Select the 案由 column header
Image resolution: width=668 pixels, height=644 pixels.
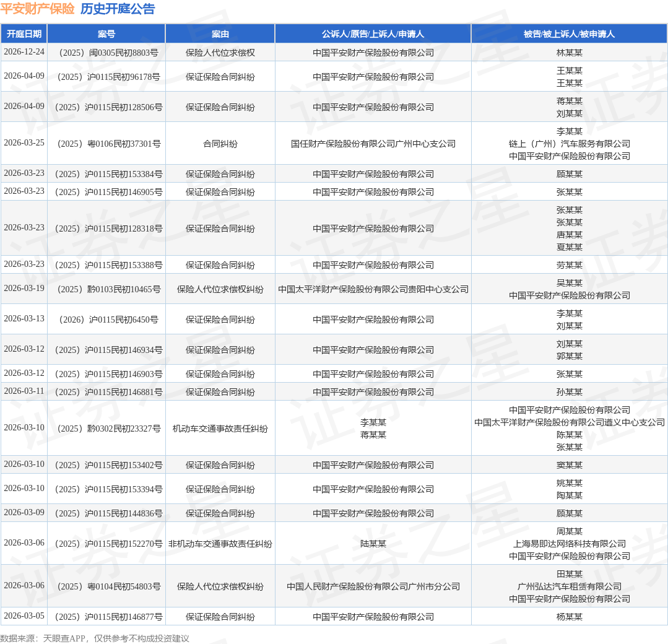[x=220, y=34]
